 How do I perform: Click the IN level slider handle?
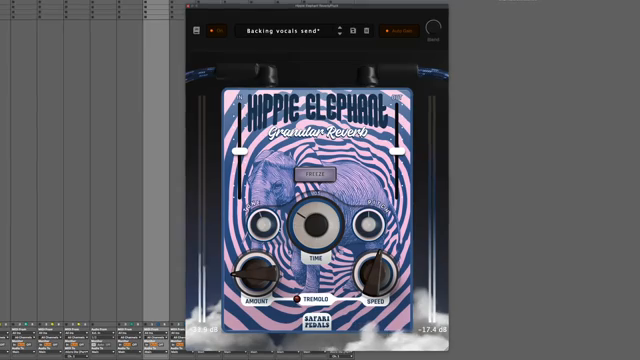[x=240, y=151]
